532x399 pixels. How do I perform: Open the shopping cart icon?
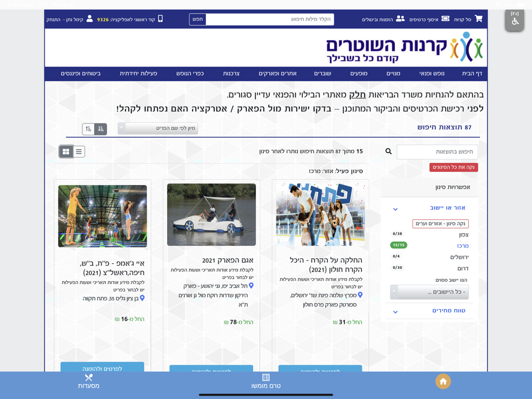pos(479,19)
